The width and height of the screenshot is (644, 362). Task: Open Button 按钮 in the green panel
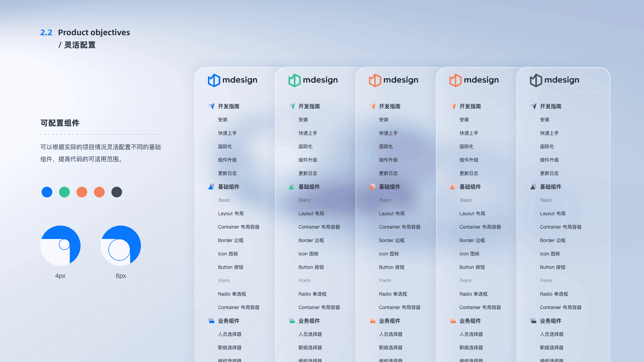311,267
